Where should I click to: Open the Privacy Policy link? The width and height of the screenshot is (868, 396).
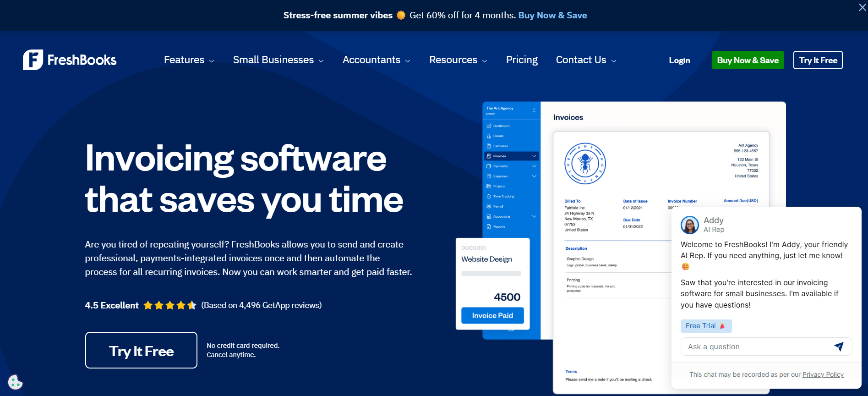click(x=823, y=374)
